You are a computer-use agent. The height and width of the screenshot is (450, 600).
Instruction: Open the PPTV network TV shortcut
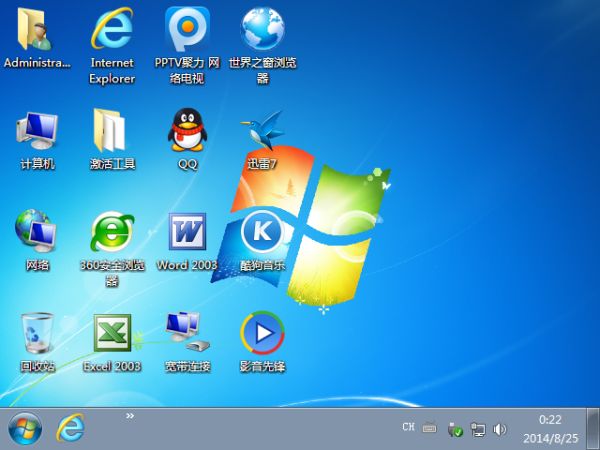(187, 30)
